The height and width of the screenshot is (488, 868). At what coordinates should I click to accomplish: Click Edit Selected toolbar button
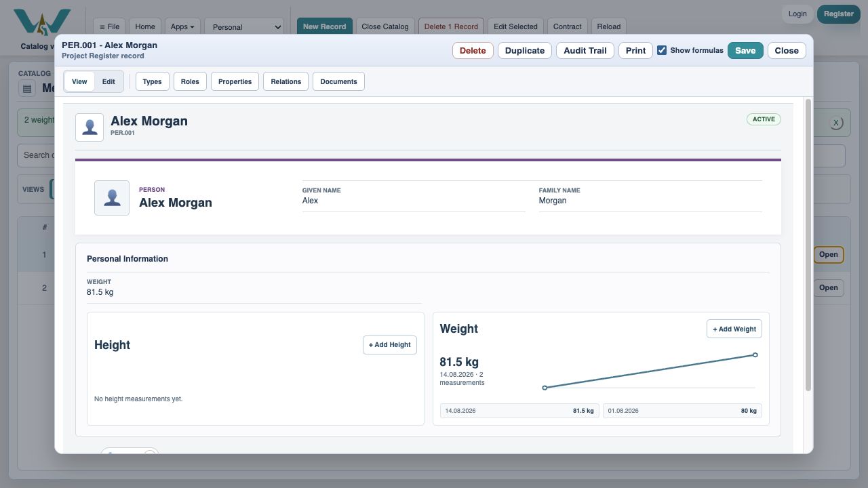tap(515, 26)
